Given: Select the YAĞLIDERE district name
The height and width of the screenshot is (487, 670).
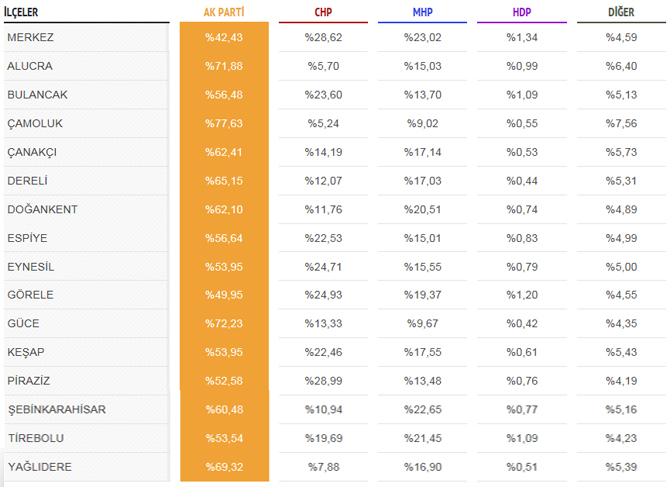Looking at the screenshot, I should (40, 467).
